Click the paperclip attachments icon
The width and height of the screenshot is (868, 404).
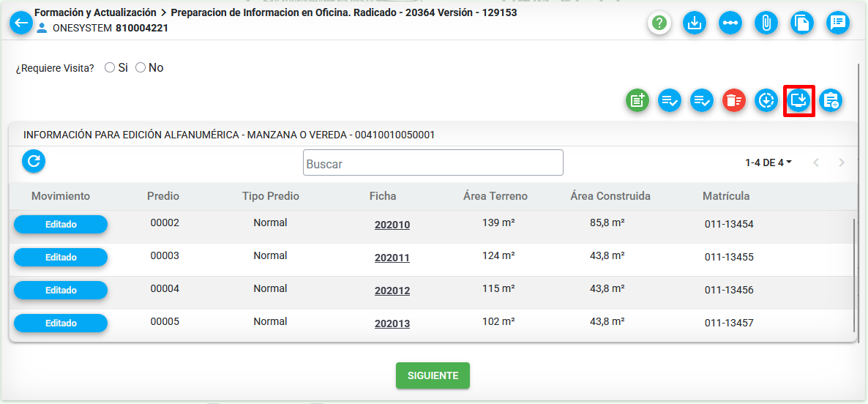[766, 23]
